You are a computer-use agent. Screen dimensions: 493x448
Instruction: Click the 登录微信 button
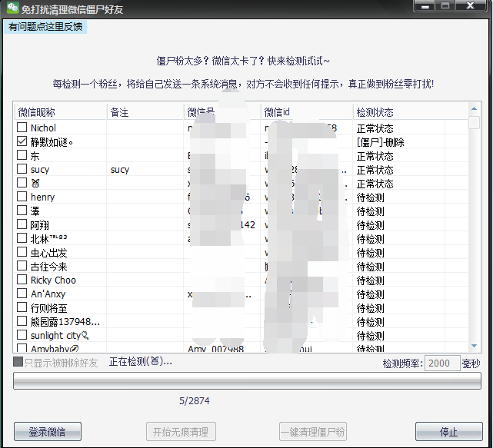click(48, 432)
